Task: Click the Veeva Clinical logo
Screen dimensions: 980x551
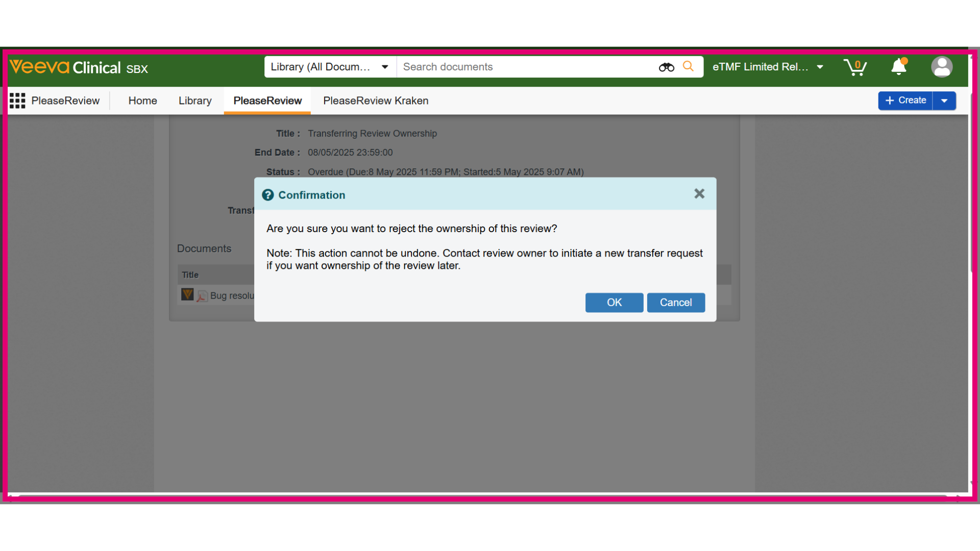Action: pos(79,67)
